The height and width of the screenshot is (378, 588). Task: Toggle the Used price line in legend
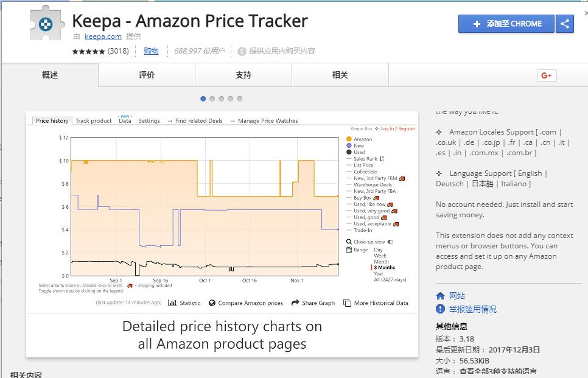(359, 152)
